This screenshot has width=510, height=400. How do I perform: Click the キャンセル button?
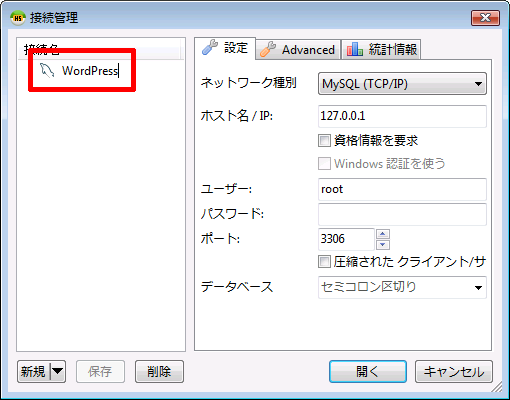(454, 371)
